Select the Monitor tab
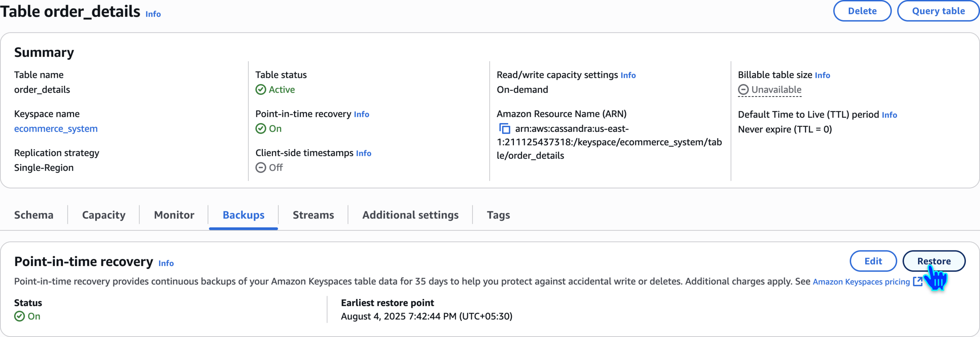The height and width of the screenshot is (337, 980). [174, 215]
